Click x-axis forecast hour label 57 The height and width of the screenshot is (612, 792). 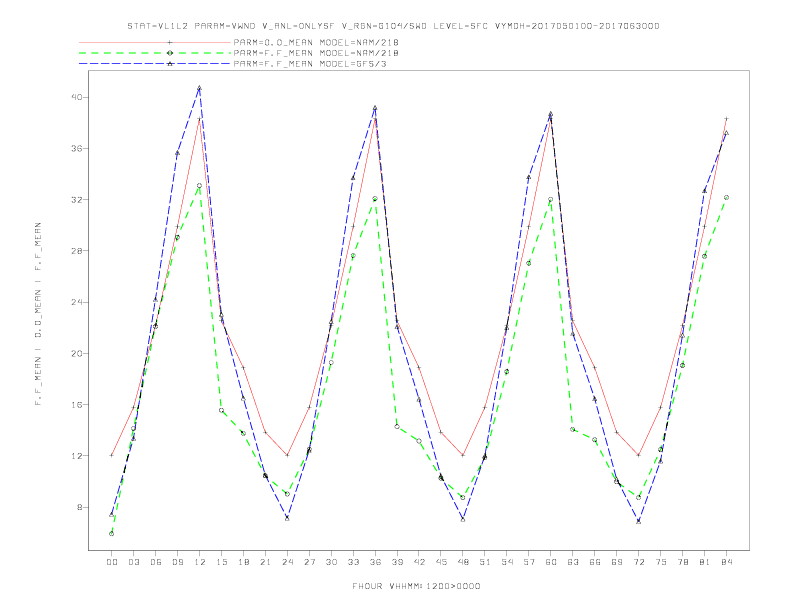(529, 562)
